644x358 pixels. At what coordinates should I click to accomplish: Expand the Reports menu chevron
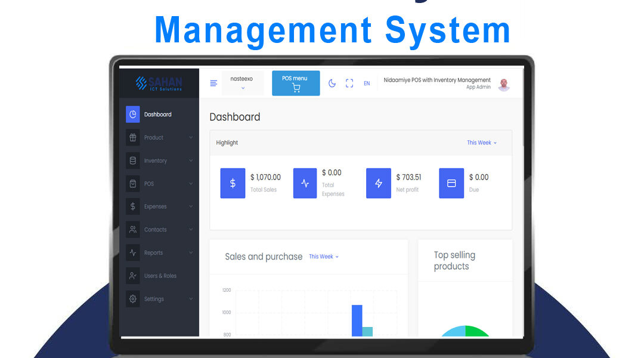(x=191, y=253)
